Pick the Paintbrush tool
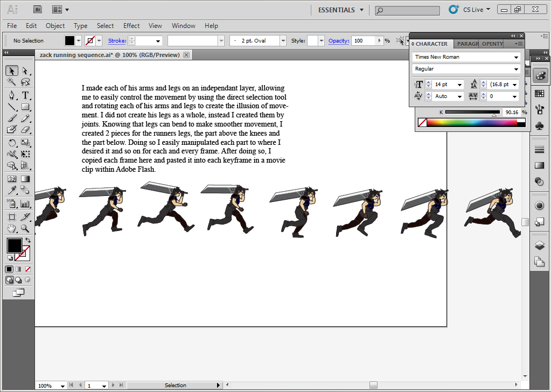Screen dimensions: 551x392 [x=12, y=118]
